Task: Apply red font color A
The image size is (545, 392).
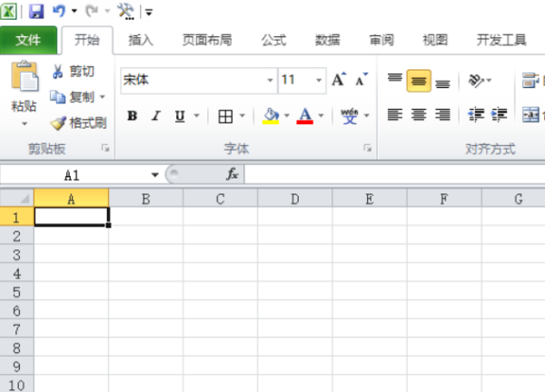Action: pos(305,116)
